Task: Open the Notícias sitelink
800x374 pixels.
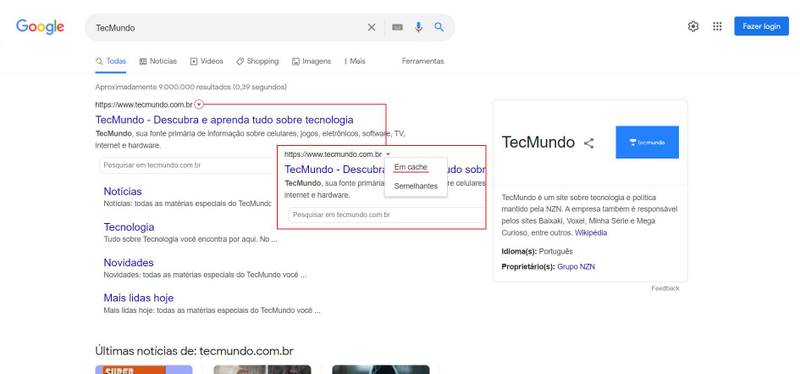Action: click(123, 191)
